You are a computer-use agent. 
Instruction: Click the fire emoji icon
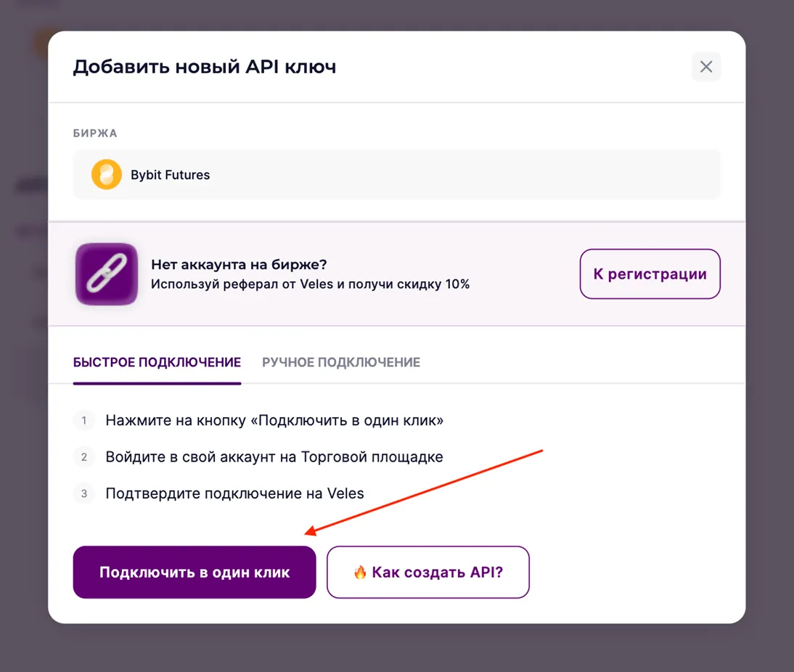[360, 572]
